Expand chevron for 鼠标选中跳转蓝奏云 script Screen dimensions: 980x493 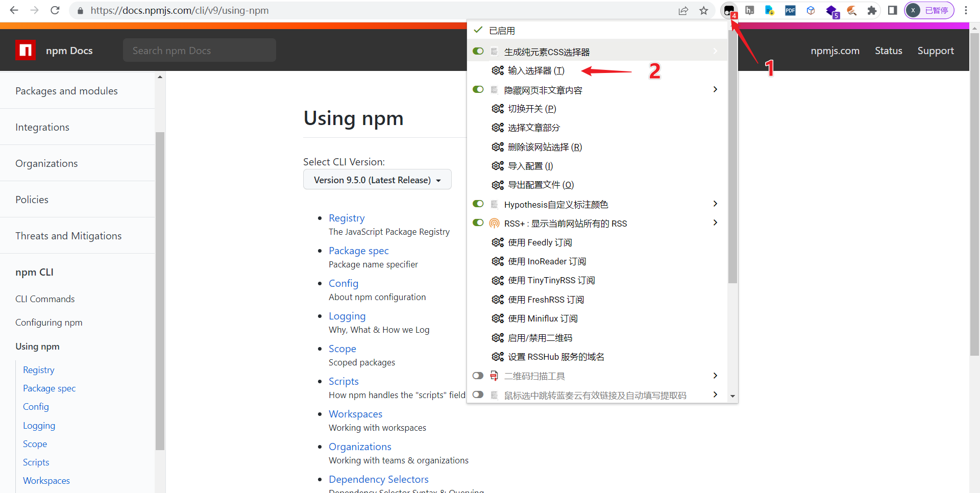[715, 395]
